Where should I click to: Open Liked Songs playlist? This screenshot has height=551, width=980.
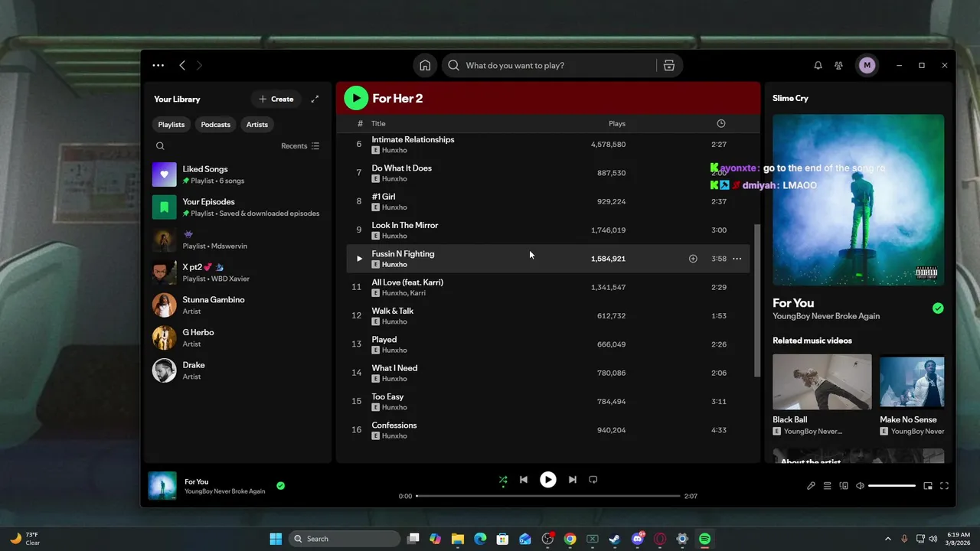point(238,174)
